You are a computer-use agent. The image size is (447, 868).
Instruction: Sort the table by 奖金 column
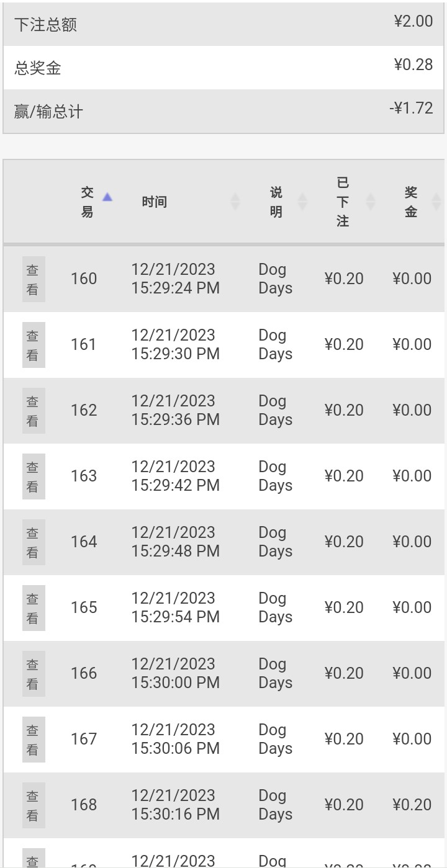pos(436,202)
